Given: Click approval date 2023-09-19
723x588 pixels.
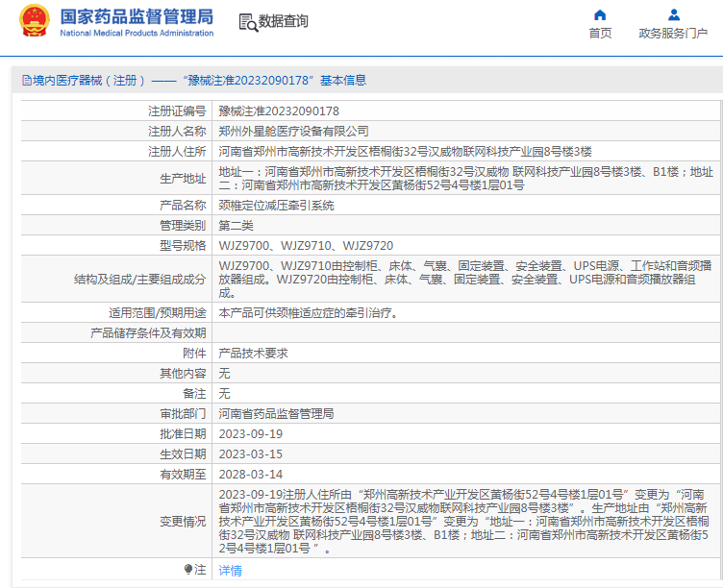Looking at the screenshot, I should pos(250,434).
